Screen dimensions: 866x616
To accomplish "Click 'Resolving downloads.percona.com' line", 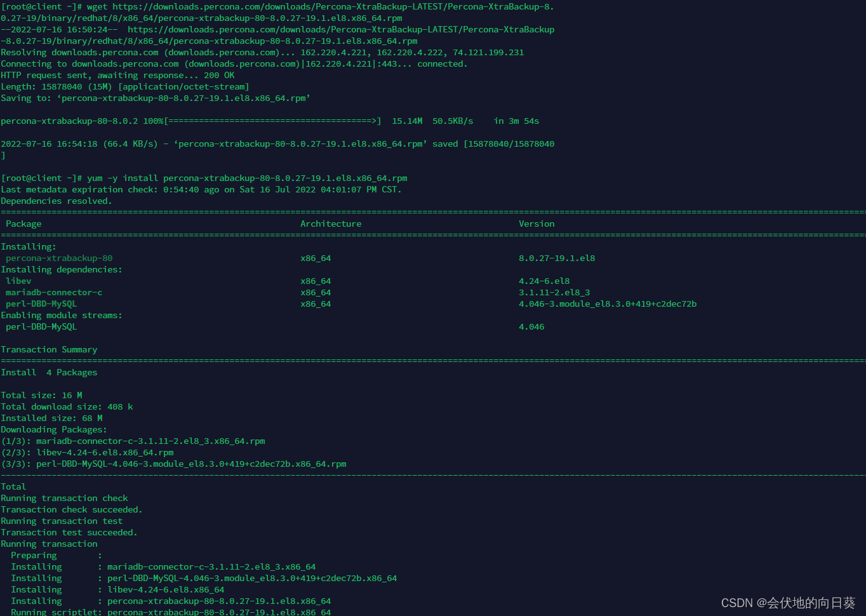I will click(262, 53).
